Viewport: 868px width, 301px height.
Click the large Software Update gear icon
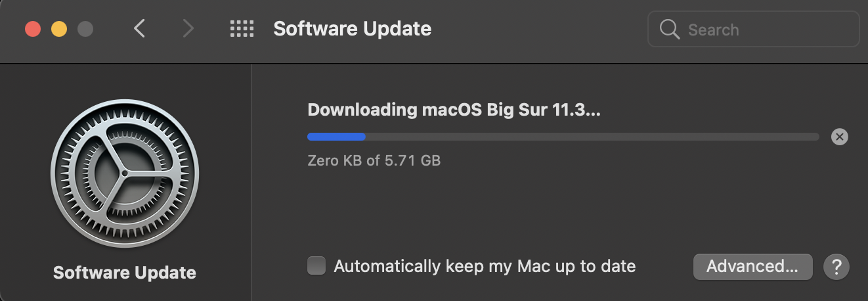coord(124,175)
